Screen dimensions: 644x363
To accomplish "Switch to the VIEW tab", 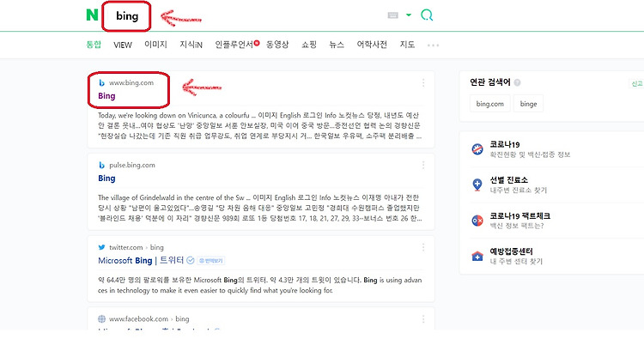I will pos(123,45).
